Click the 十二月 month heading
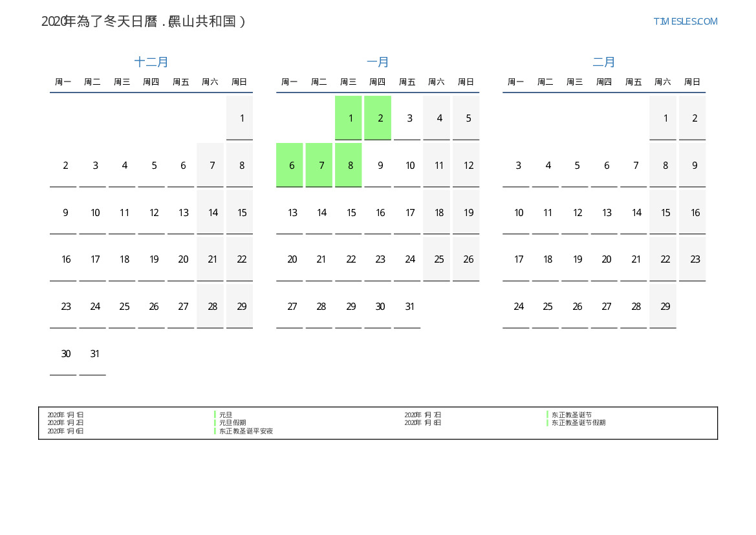Viewport: 756px width, 535px height. (x=151, y=62)
